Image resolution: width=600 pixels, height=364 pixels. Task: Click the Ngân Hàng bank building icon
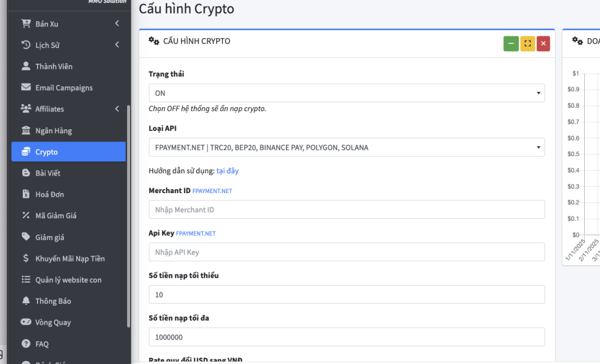click(x=26, y=131)
